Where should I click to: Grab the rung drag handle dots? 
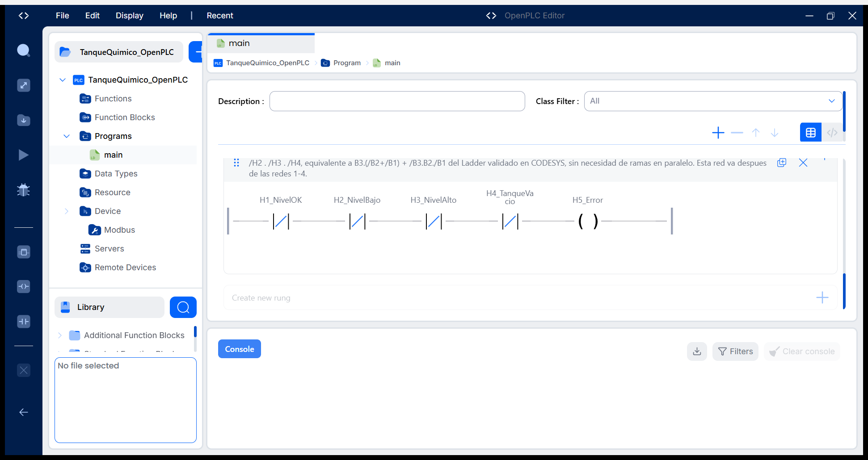(236, 163)
